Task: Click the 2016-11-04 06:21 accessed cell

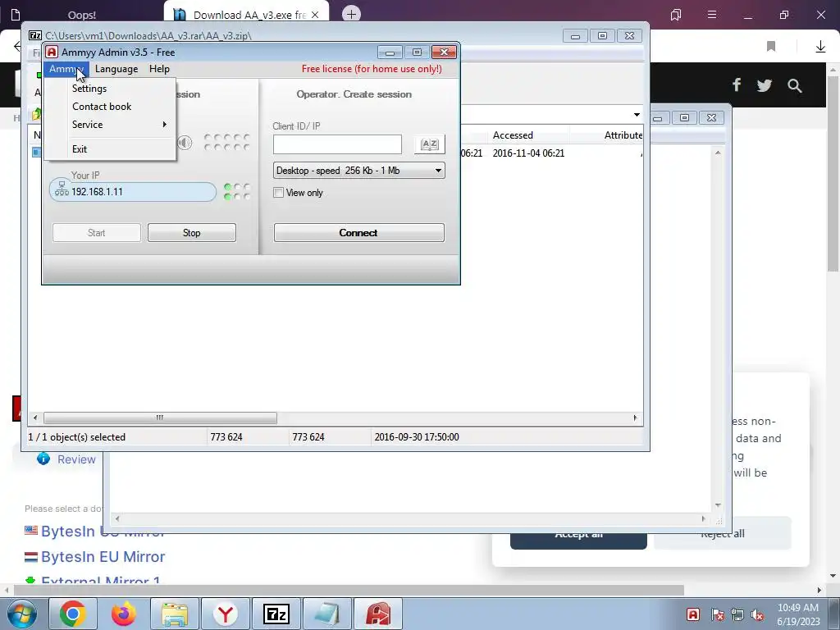Action: [x=528, y=153]
